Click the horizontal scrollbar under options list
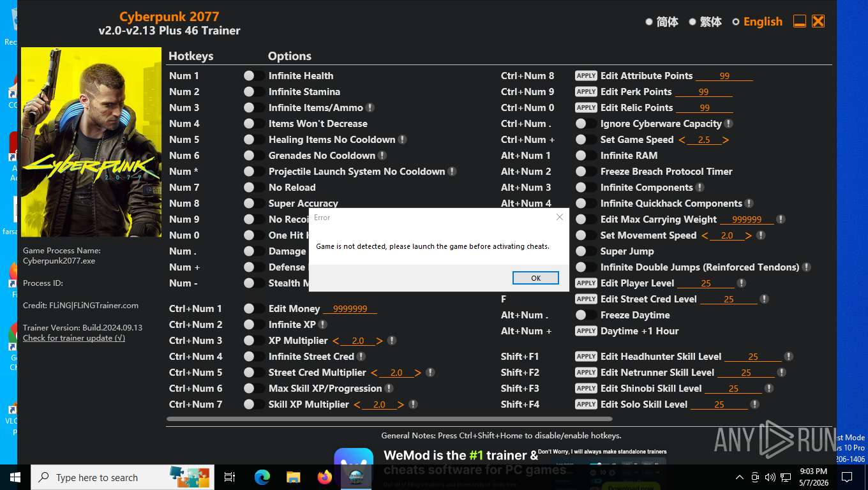This screenshot has height=490, width=868. pos(389,419)
